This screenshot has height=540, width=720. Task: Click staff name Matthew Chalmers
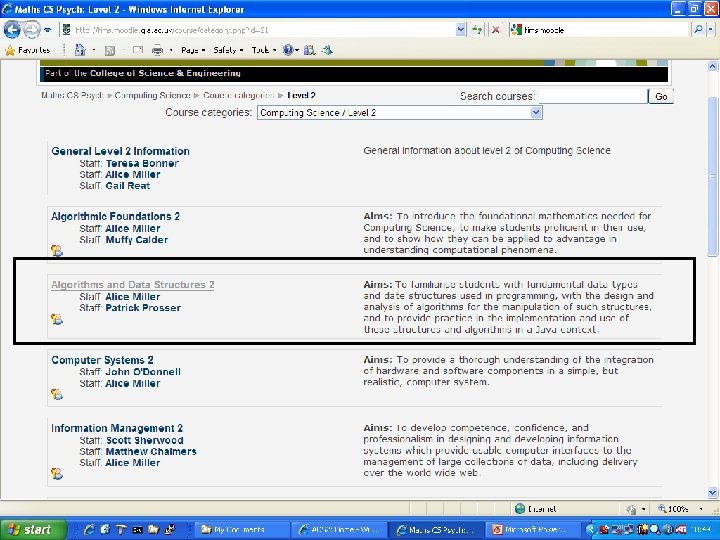pyautogui.click(x=151, y=452)
